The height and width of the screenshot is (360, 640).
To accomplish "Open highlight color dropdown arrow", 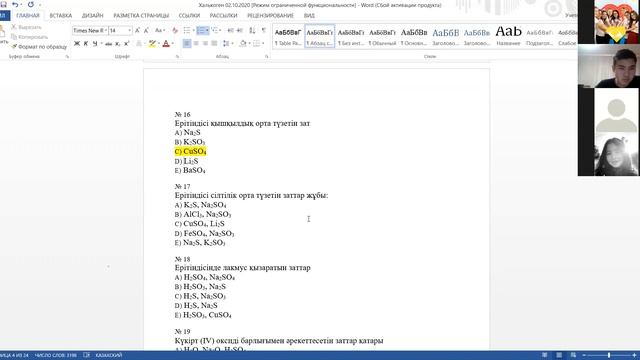I will (x=158, y=44).
